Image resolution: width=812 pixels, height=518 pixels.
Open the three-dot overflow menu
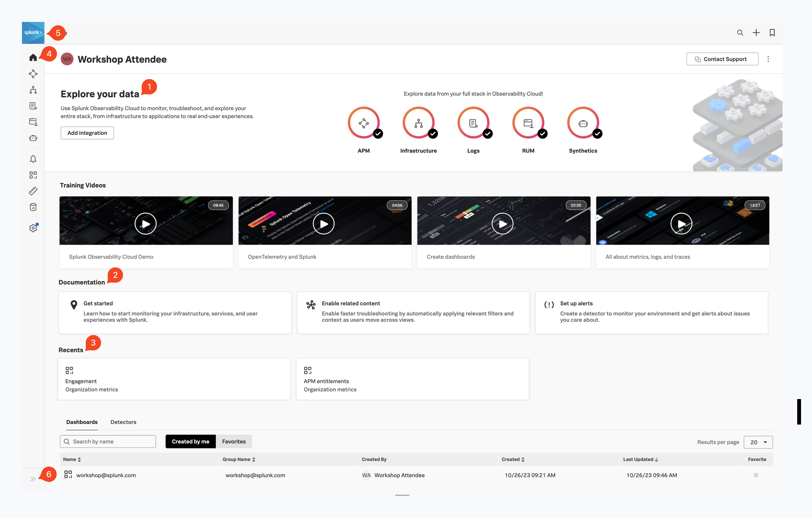(768, 59)
